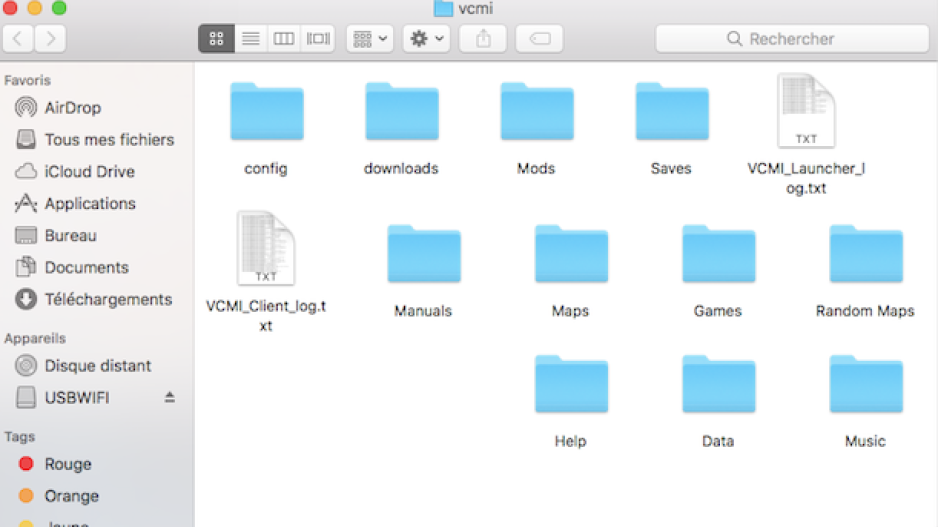The image size is (938, 527).
Task: Select USBWIFI device in sidebar
Action: tap(77, 398)
